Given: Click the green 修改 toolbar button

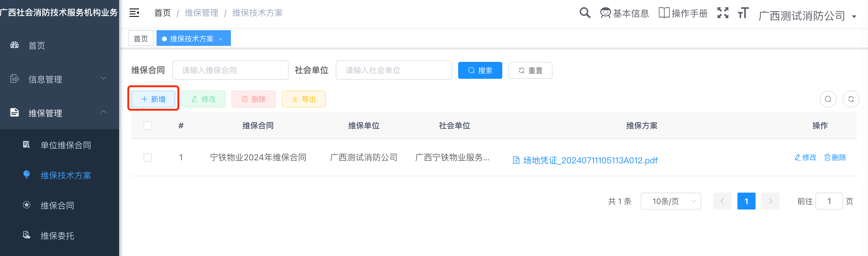Looking at the screenshot, I should tap(203, 99).
